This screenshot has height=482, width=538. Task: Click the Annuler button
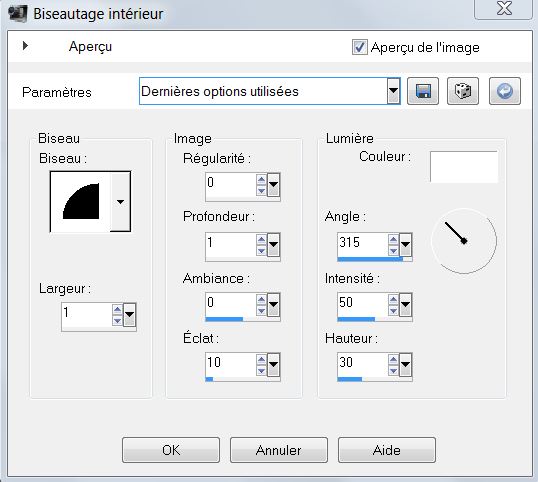coord(279,450)
